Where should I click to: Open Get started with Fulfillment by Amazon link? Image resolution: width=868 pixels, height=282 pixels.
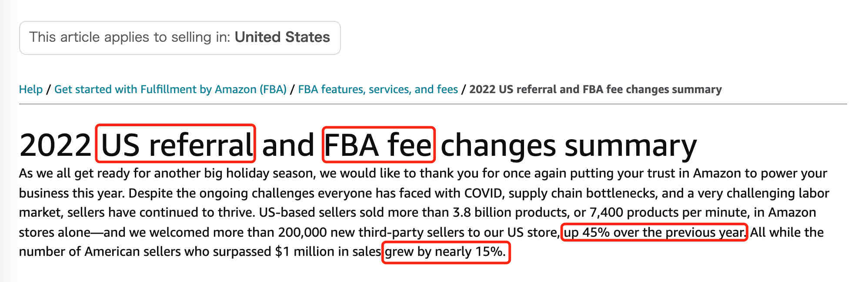coord(170,89)
